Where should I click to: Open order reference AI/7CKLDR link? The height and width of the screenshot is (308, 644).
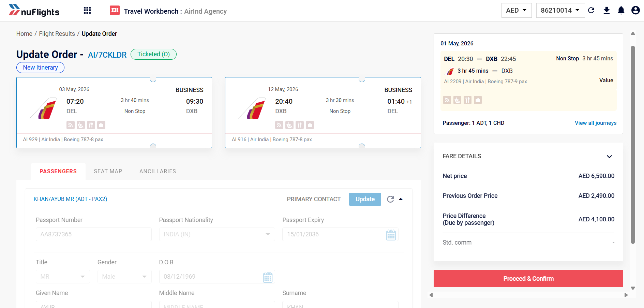[107, 55]
